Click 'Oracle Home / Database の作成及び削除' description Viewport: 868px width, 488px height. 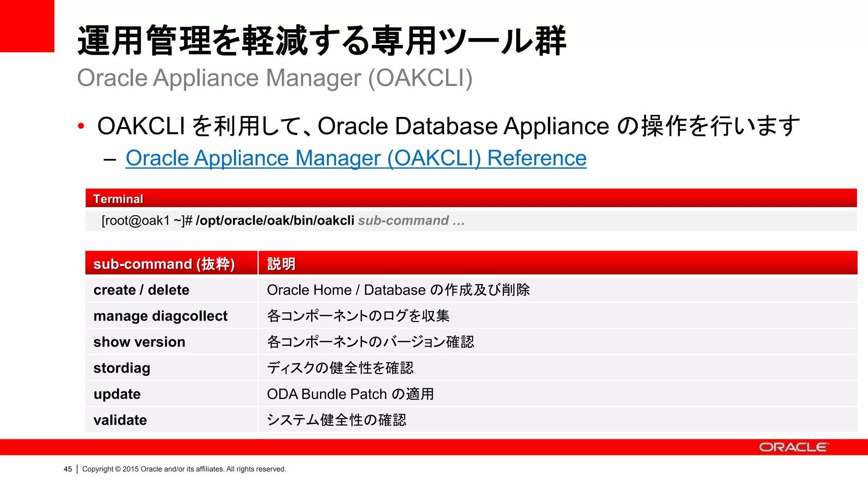[x=398, y=290]
